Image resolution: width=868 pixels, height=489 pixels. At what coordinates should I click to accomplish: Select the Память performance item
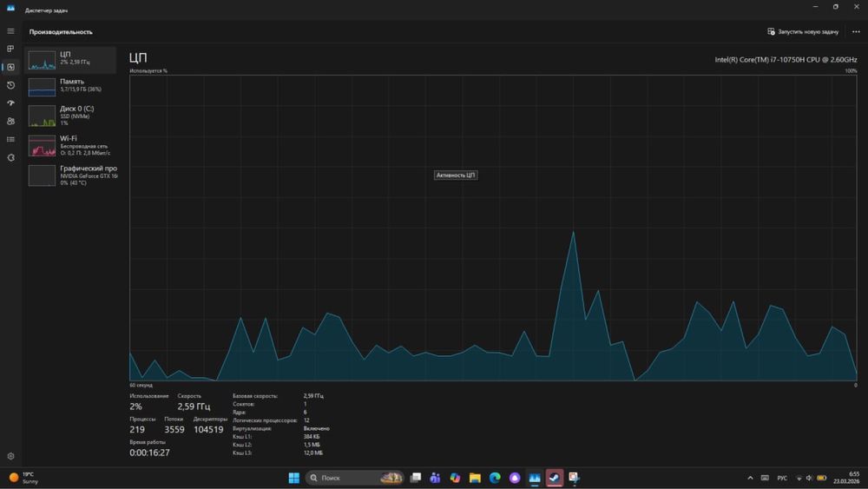[70, 87]
